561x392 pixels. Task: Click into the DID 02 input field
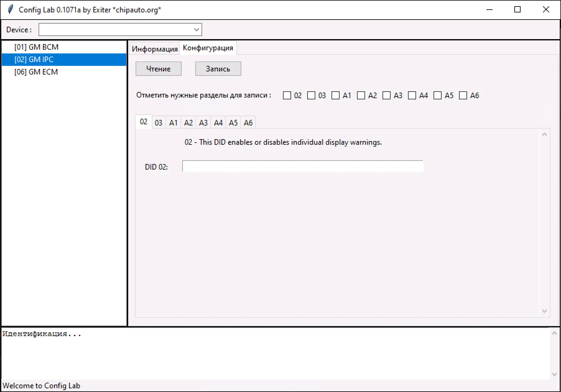tap(302, 166)
